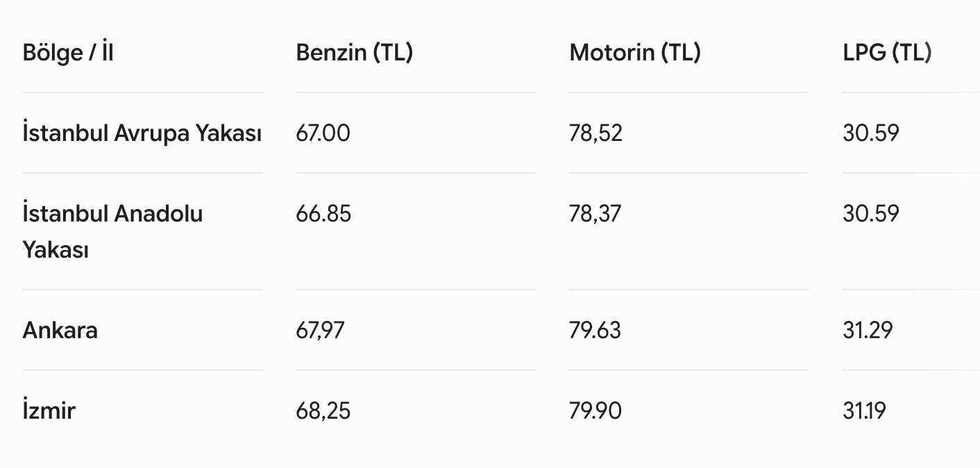Click the benzin price 67.00 cell
This screenshot has width=980, height=468.
tap(323, 133)
